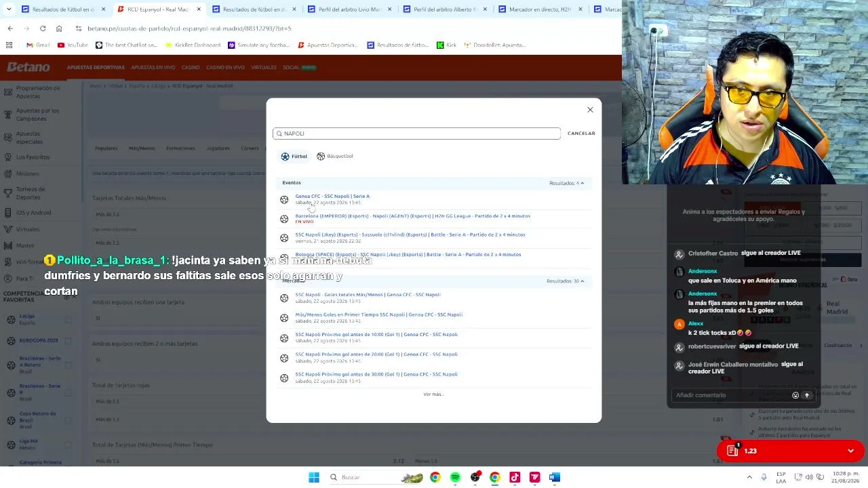Viewport: 868px width, 488px height.
Task: Open emoji picker in chat comment box
Action: click(795, 395)
